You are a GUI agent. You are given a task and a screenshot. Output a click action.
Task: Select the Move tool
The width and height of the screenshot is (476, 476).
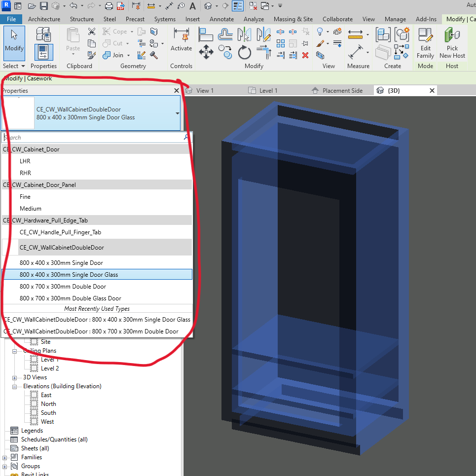point(206,51)
